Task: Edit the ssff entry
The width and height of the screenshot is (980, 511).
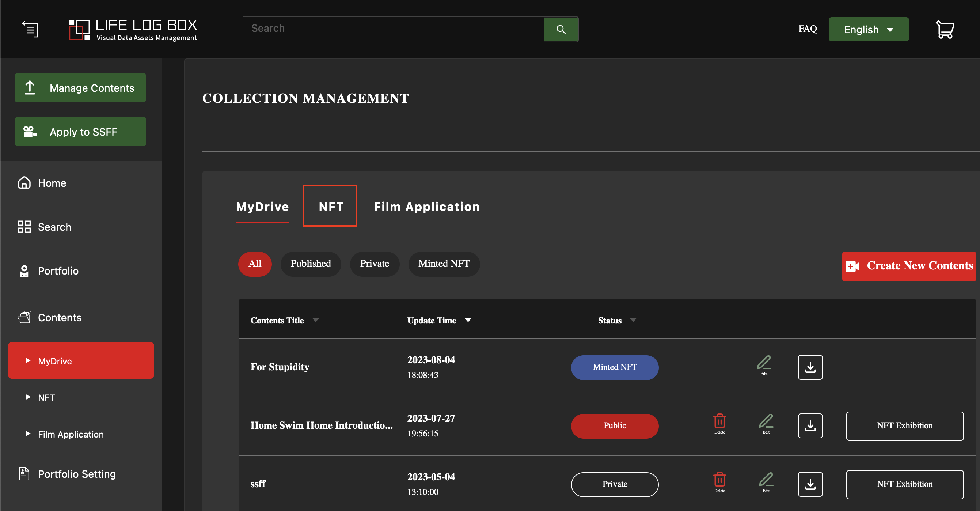Action: 766,482
